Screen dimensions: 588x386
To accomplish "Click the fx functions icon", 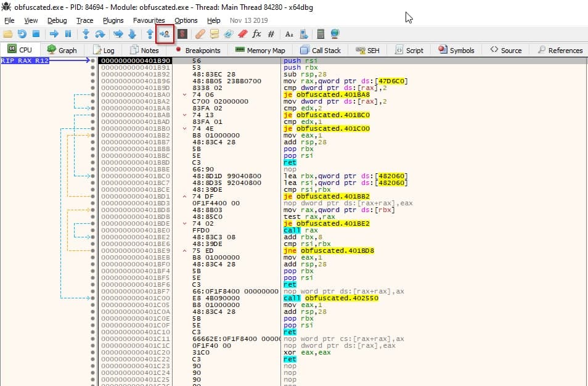I will pyautogui.click(x=257, y=34).
